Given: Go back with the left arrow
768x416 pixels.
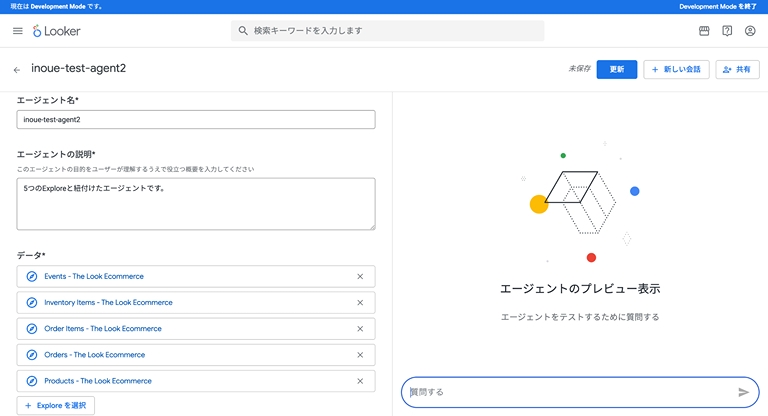Looking at the screenshot, I should point(17,70).
